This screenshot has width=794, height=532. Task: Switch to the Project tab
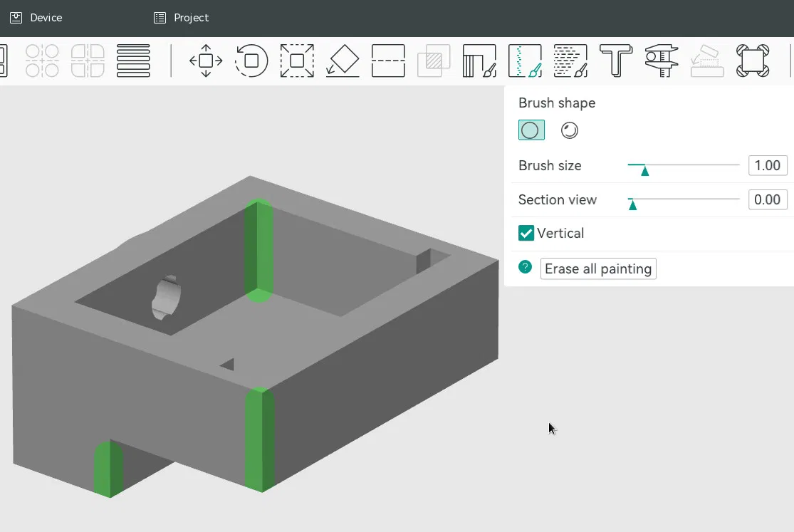pos(182,18)
